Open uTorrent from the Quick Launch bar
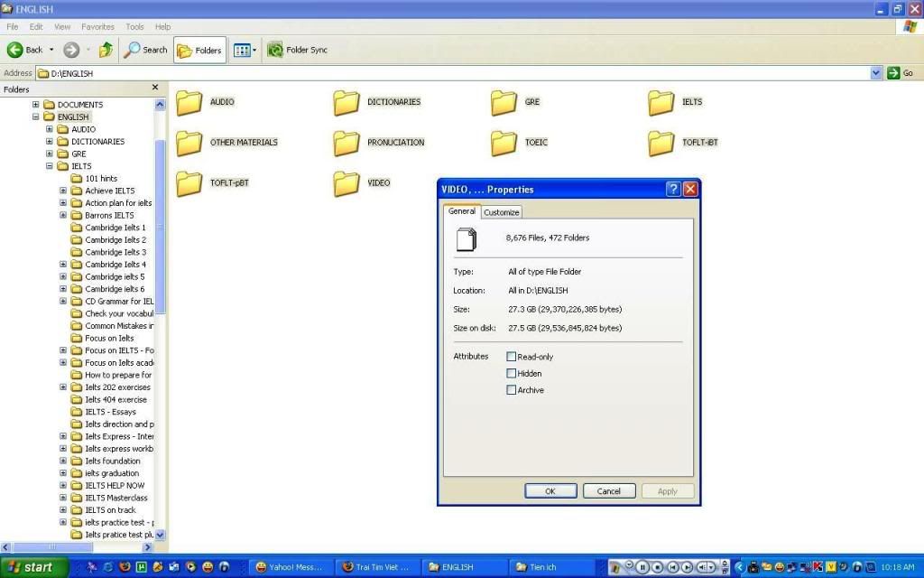This screenshot has height=578, width=924. 142,567
